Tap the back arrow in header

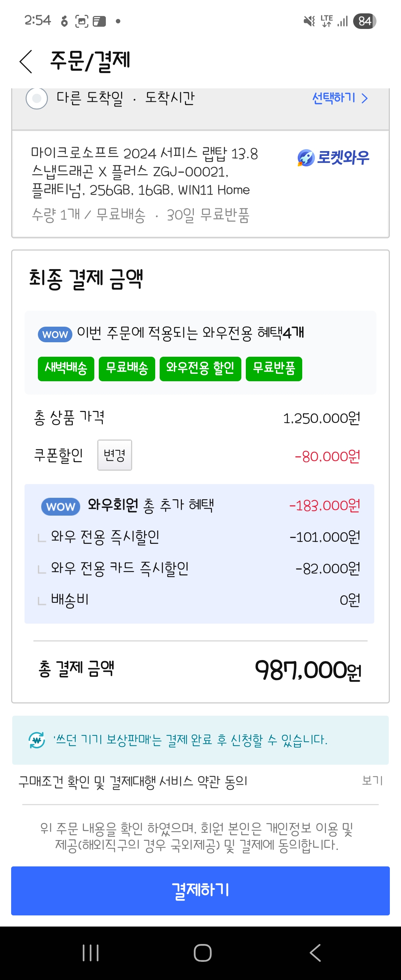[x=26, y=61]
